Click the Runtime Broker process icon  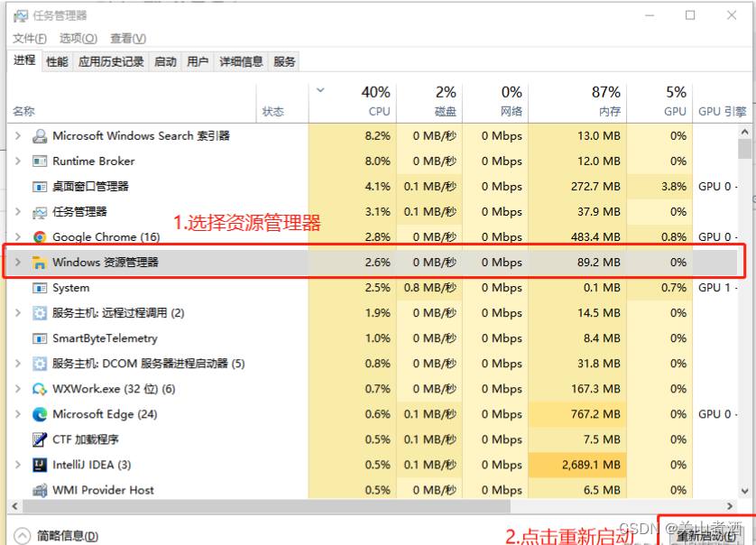(x=40, y=162)
